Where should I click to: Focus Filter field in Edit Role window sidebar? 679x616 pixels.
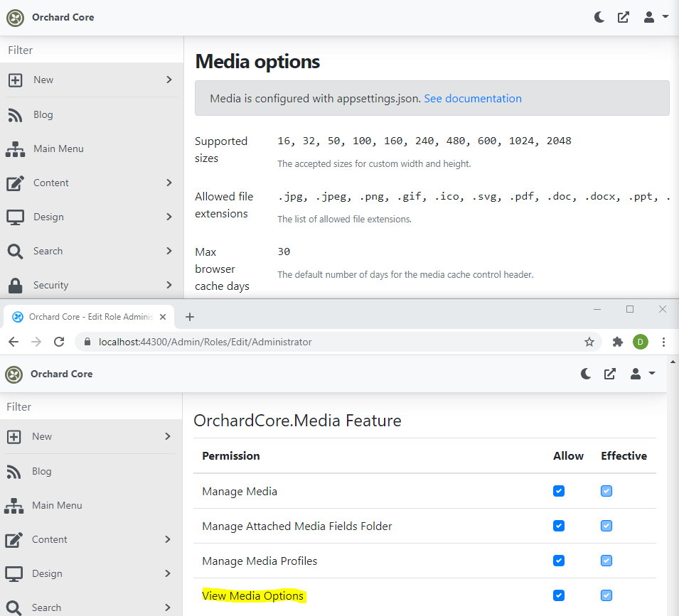(91, 406)
